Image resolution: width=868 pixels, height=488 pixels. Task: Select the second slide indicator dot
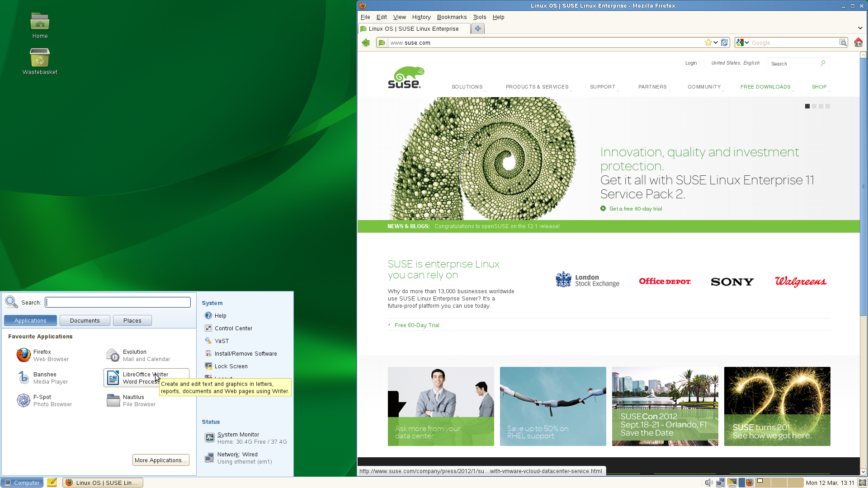point(814,106)
